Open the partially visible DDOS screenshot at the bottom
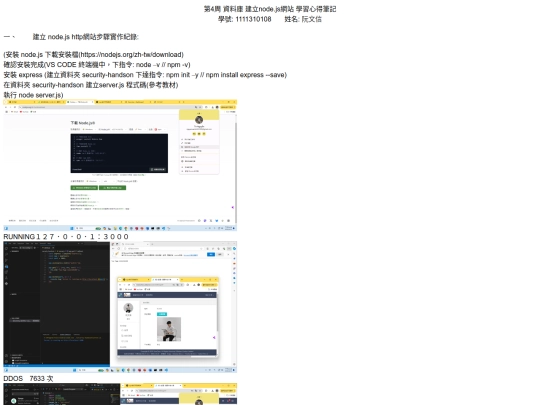The height and width of the screenshot is (405, 540). [120, 394]
